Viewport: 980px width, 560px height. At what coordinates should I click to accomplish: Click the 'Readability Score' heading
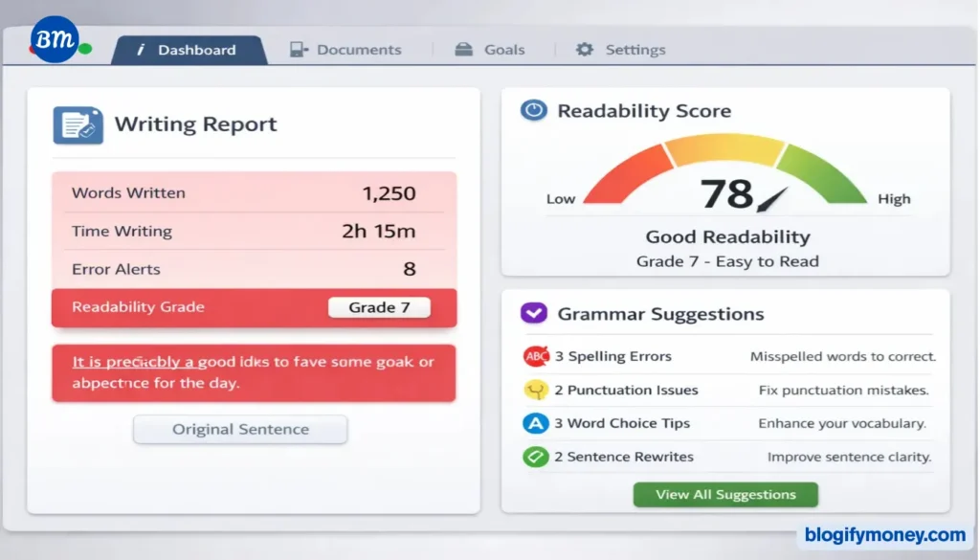[x=644, y=111]
